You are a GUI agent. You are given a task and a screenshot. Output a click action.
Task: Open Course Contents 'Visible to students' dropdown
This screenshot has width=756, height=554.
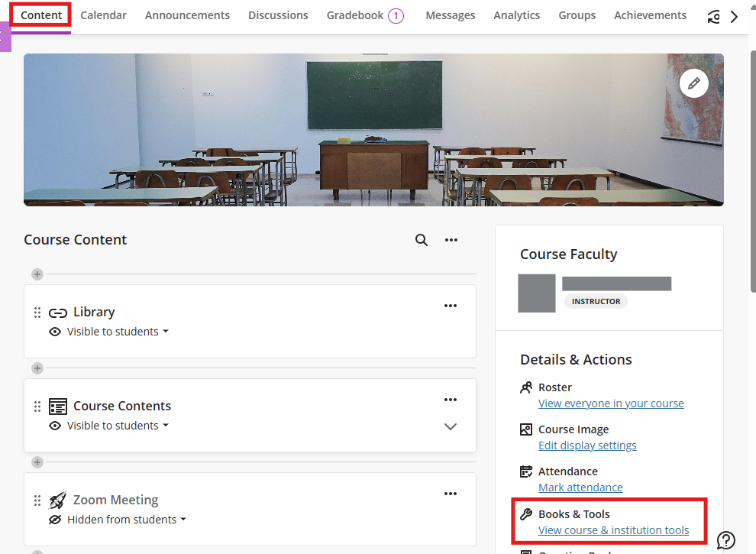point(118,426)
